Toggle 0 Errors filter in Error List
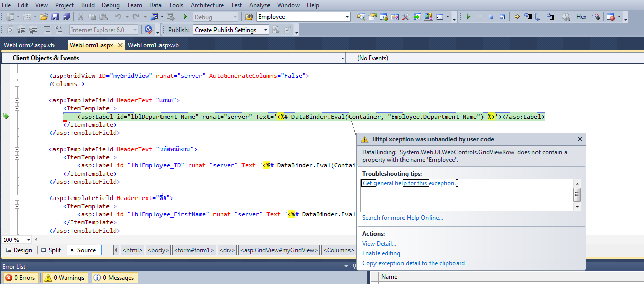The height and width of the screenshot is (284, 644). click(20, 278)
